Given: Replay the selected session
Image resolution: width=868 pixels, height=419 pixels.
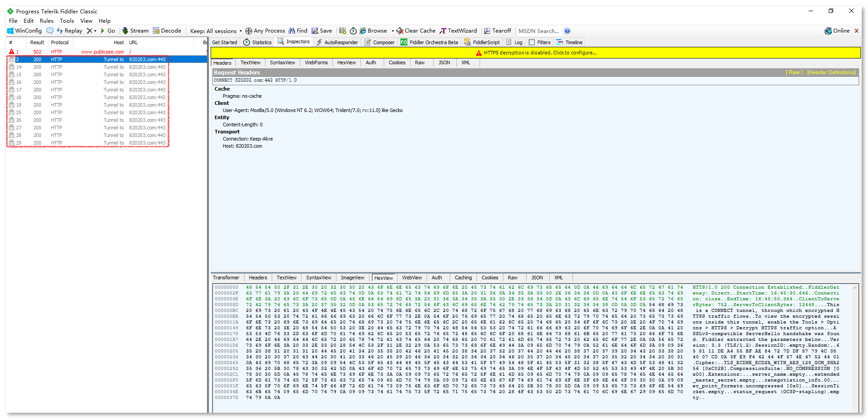Looking at the screenshot, I should (69, 30).
